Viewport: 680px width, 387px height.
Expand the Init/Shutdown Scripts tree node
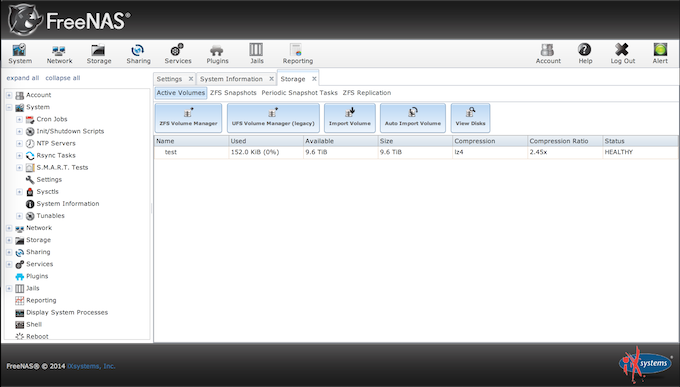click(19, 131)
